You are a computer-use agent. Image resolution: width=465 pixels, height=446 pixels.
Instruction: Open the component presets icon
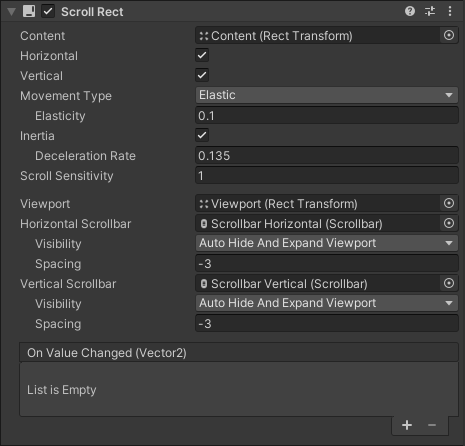pyautogui.click(x=430, y=11)
